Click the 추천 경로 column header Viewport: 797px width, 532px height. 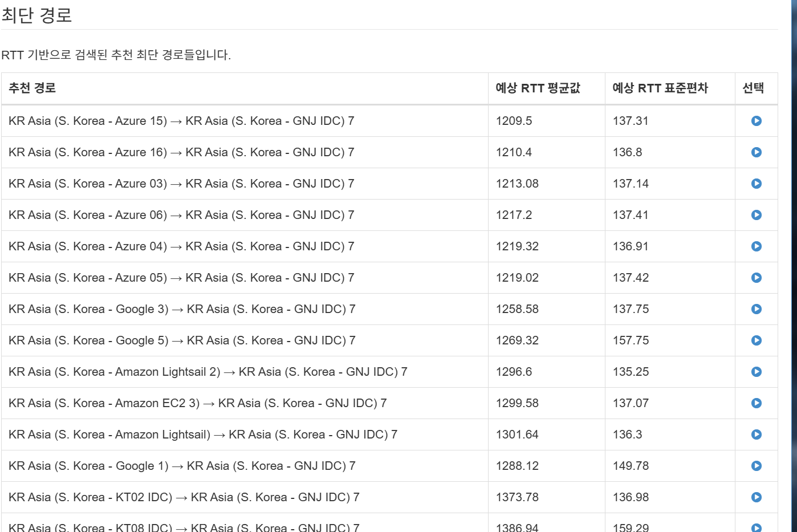click(x=32, y=88)
